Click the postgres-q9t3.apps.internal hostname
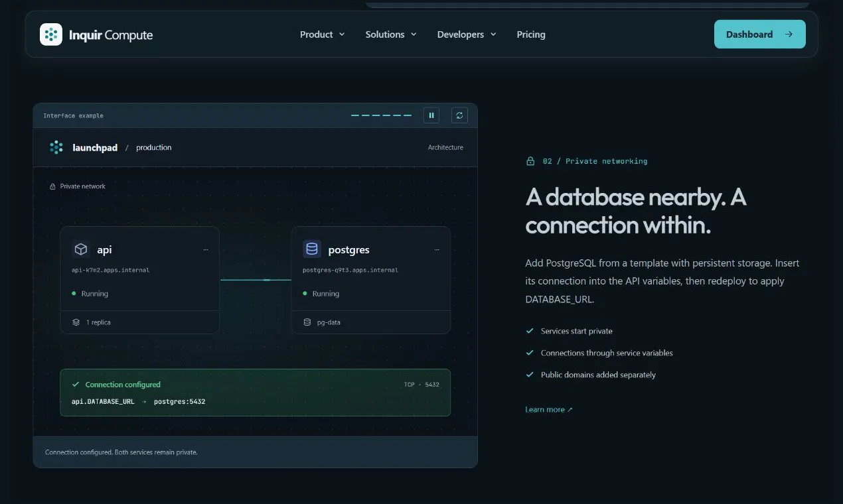 [350, 271]
